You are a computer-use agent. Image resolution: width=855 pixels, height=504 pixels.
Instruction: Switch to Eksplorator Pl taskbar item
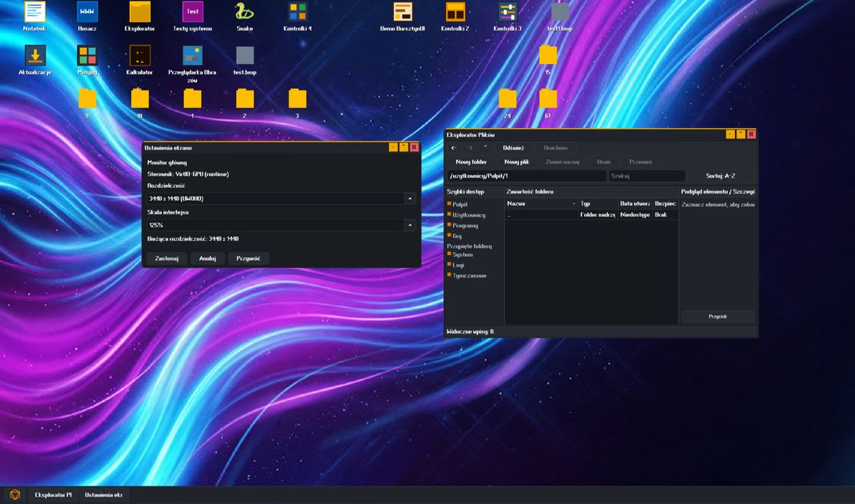(53, 494)
